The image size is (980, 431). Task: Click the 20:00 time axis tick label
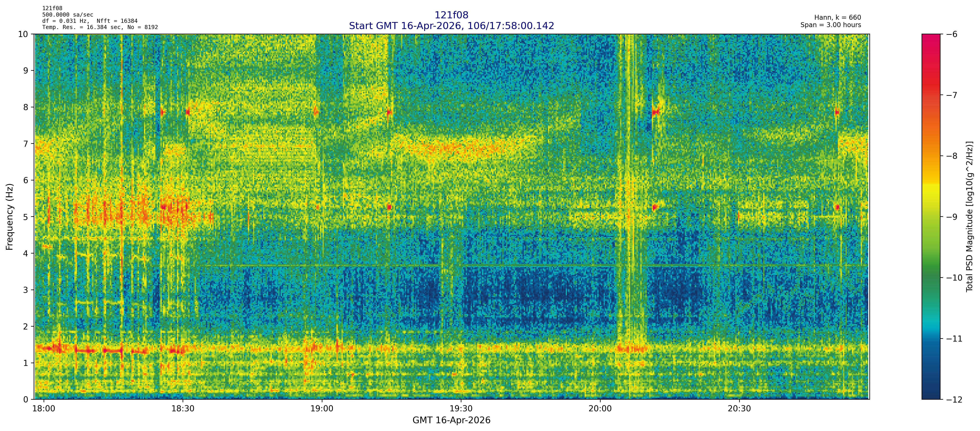[x=600, y=409]
